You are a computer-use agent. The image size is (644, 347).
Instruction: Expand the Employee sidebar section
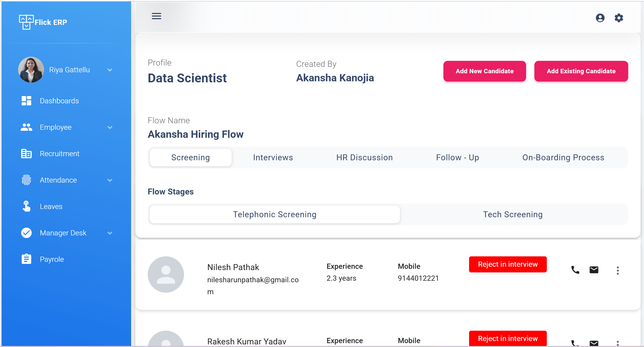[x=110, y=127]
